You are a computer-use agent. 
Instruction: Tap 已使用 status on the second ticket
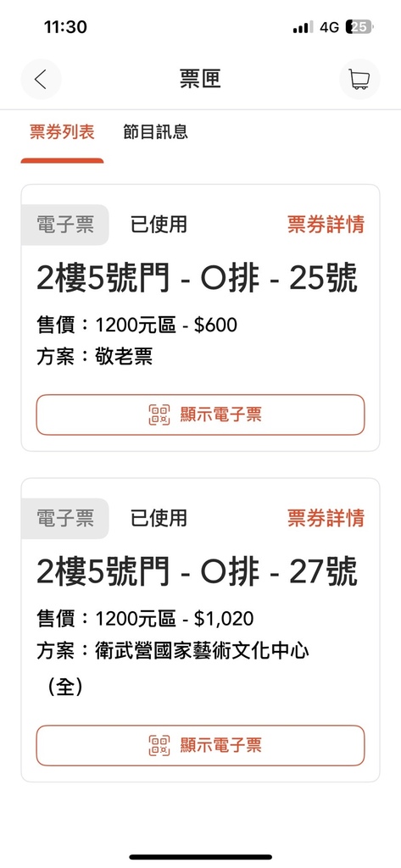click(159, 518)
